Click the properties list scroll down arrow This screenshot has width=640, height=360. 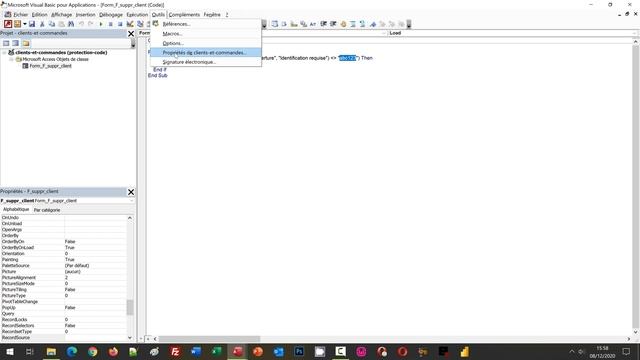coord(130,338)
